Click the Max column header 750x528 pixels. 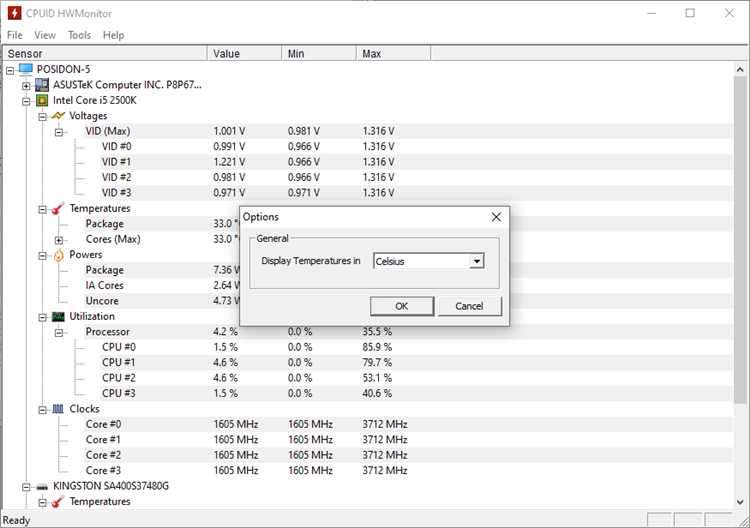pyautogui.click(x=394, y=54)
